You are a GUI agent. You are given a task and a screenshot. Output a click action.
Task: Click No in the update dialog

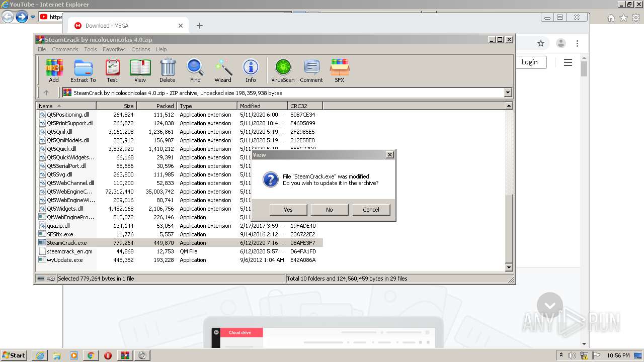tap(330, 210)
